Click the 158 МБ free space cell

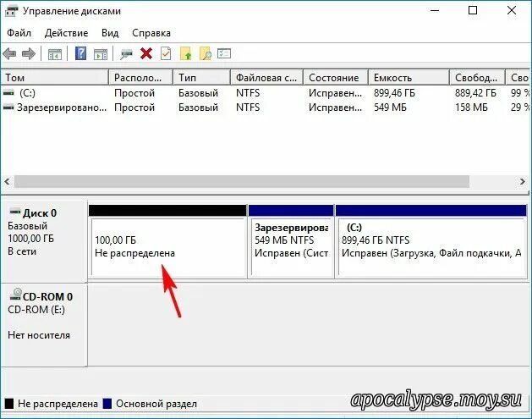click(x=471, y=108)
